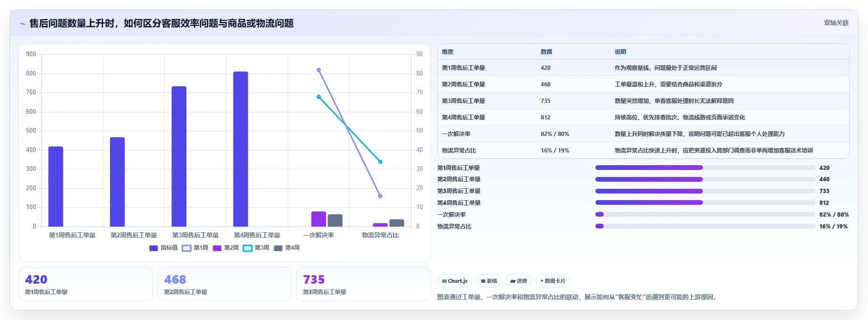868x320 pixels.
Task: Click the 物流异常占比 cell in the table
Action: pyautogui.click(x=459, y=151)
